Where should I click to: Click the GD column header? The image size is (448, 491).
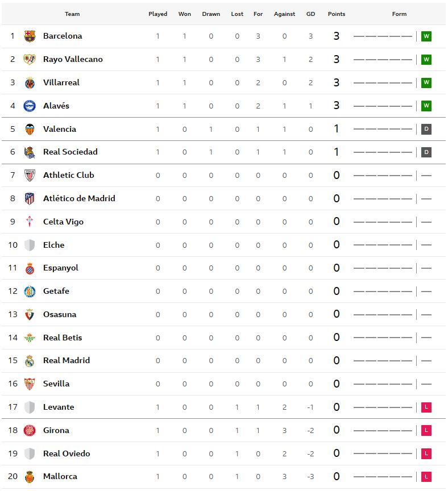click(x=310, y=14)
